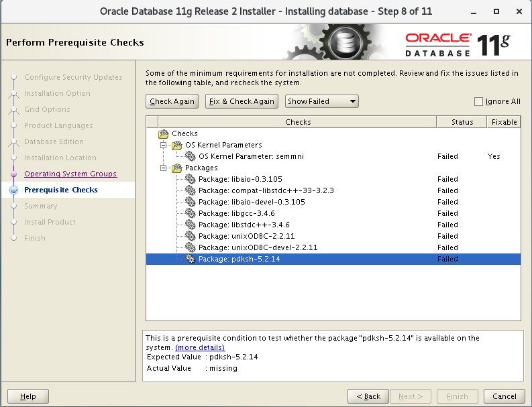
Task: Click Failed status of libgcc-3.4.6 row
Action: (x=447, y=213)
